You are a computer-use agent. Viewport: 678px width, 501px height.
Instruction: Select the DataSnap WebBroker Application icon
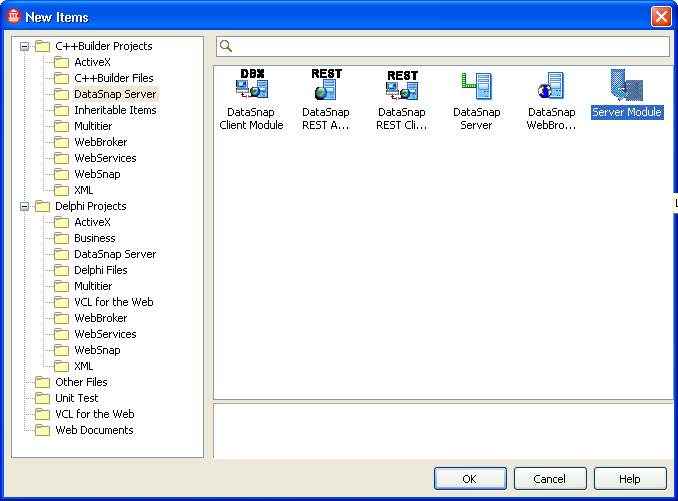[551, 86]
